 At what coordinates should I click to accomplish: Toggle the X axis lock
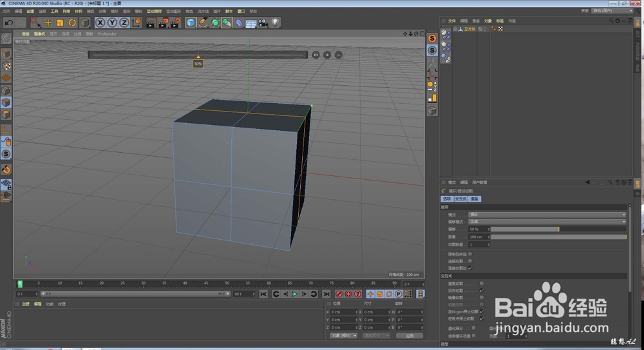[x=100, y=23]
